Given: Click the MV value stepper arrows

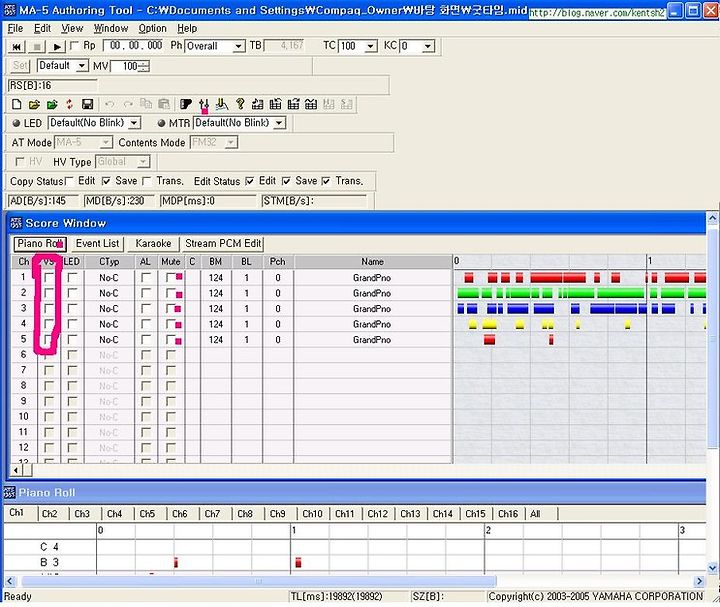Looking at the screenshot, I should pos(144,67).
